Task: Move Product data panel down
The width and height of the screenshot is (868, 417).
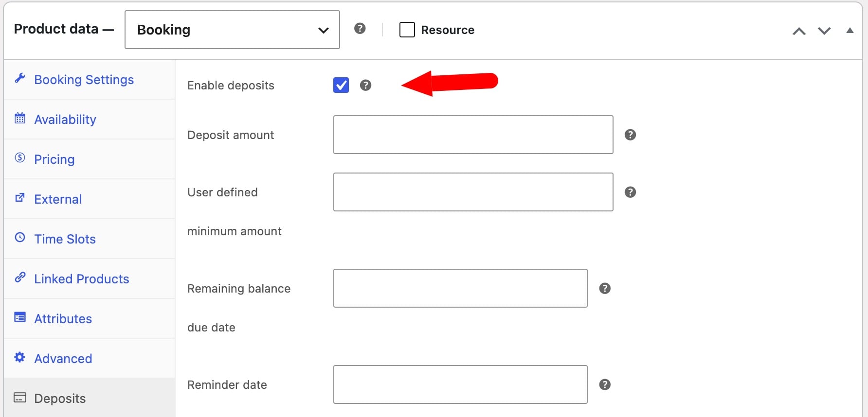Action: tap(824, 31)
